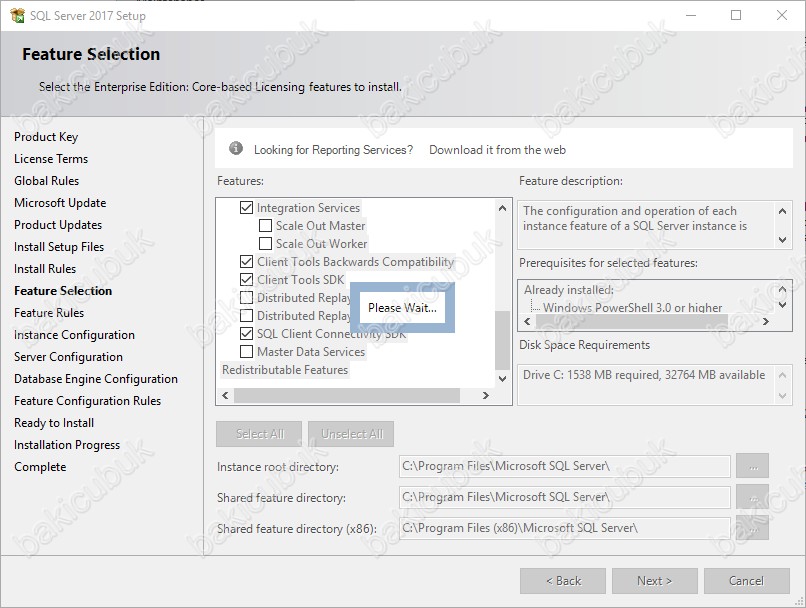
Task: Open the Download it from the web link
Action: click(x=497, y=150)
